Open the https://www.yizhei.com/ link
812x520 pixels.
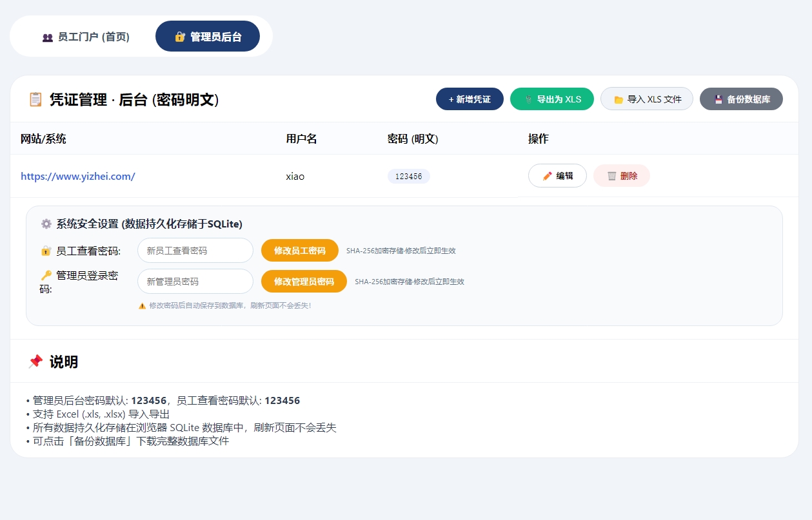(x=78, y=176)
